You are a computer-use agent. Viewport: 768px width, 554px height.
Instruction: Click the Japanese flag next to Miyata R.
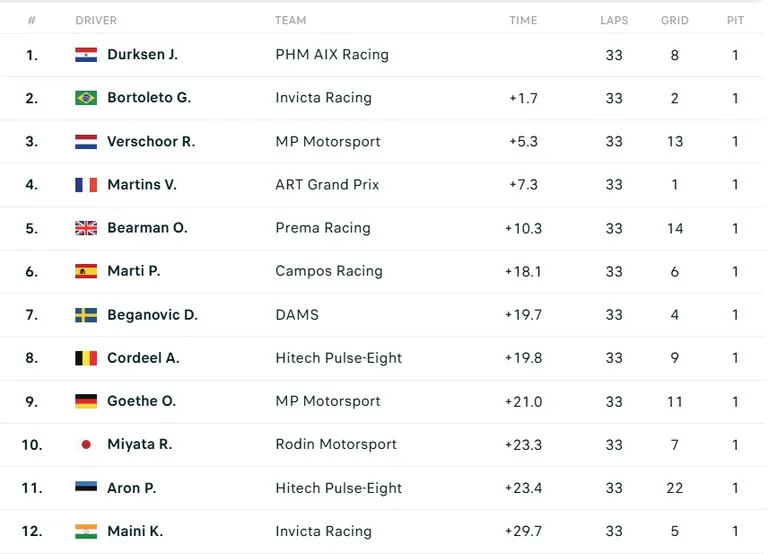click(86, 444)
